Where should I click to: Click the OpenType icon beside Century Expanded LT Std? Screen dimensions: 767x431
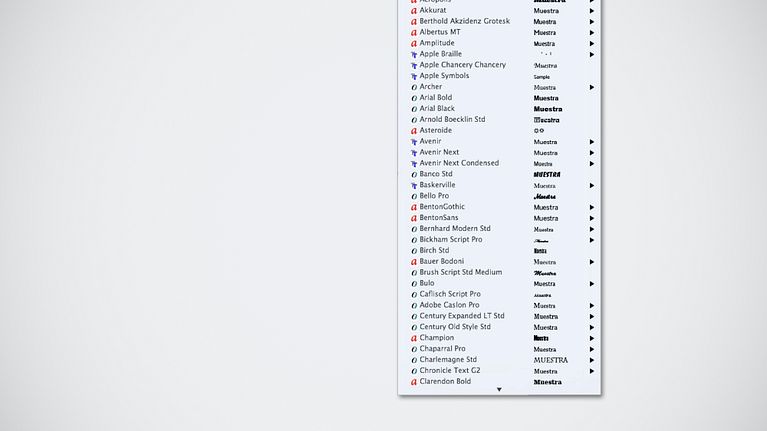(x=414, y=317)
